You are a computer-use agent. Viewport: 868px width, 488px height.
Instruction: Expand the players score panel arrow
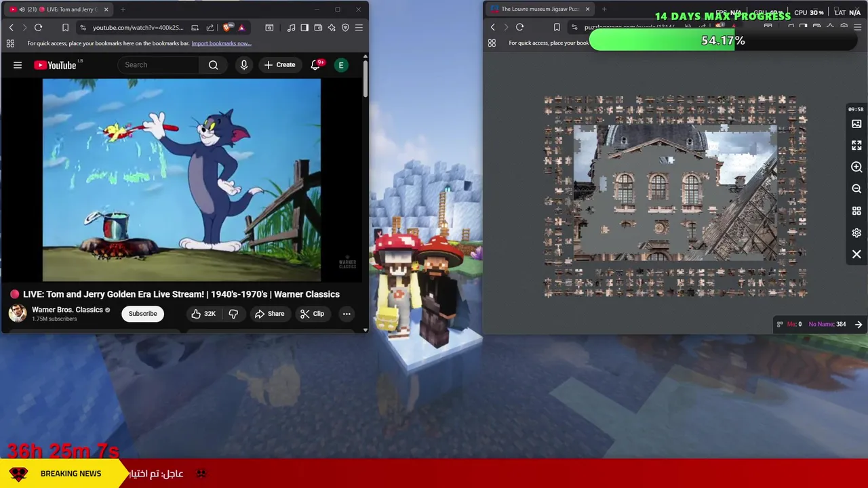click(x=859, y=325)
